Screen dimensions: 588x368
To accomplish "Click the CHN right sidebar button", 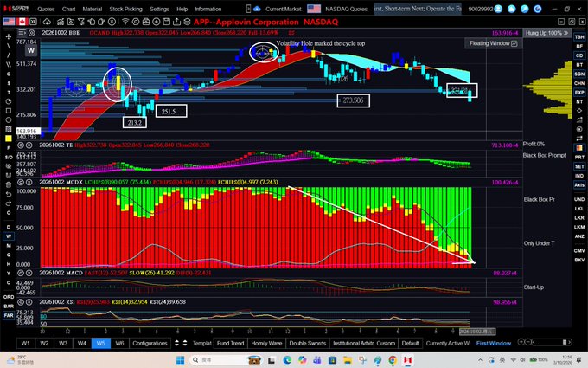I will click(579, 83).
